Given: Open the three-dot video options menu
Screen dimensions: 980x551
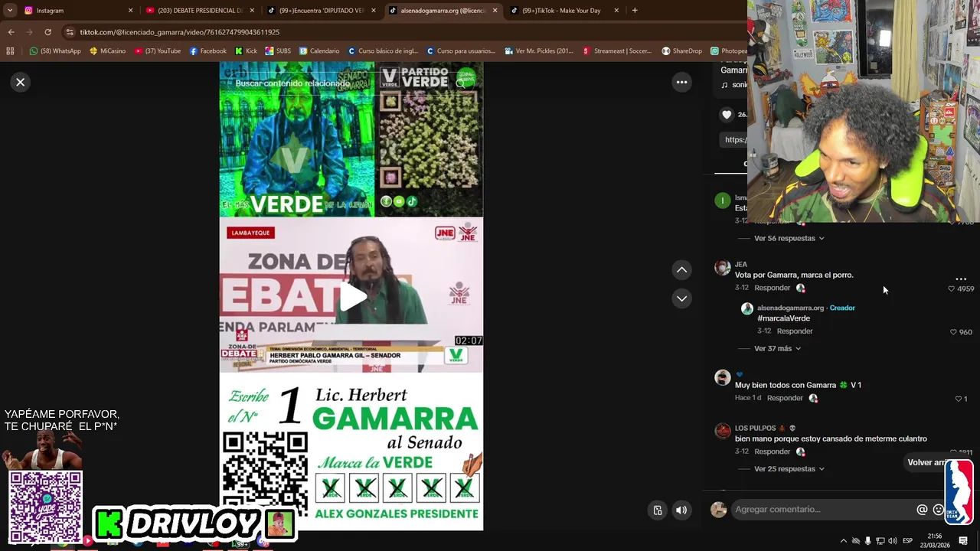Looking at the screenshot, I should click(681, 82).
